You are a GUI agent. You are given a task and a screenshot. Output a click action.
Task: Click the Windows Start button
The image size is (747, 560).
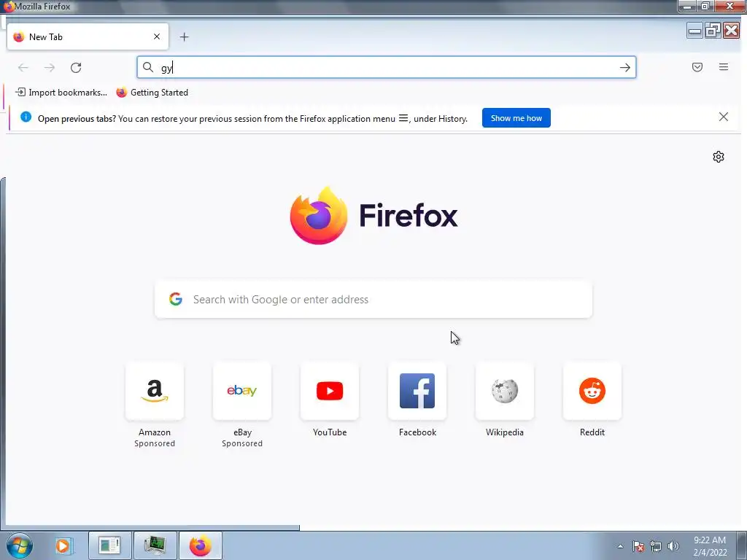[x=20, y=545]
